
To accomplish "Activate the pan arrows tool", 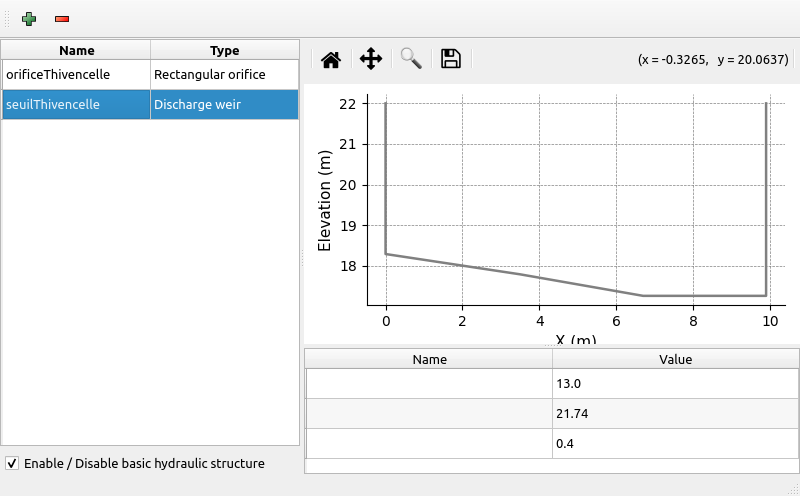I will tap(371, 59).
